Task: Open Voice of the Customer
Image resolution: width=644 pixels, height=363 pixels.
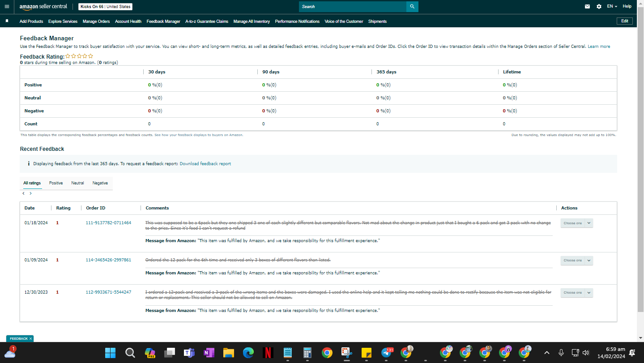Action: pyautogui.click(x=344, y=21)
